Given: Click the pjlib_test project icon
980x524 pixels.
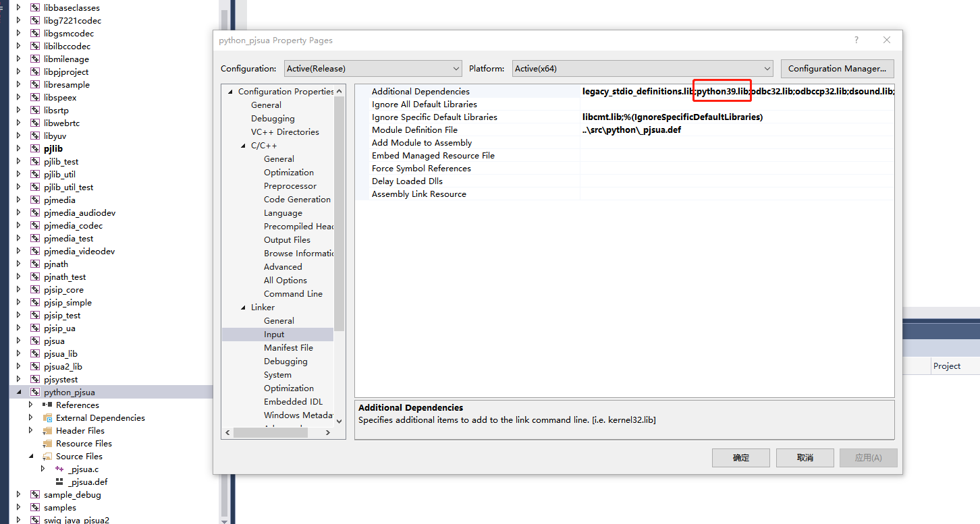Looking at the screenshot, I should tap(35, 162).
